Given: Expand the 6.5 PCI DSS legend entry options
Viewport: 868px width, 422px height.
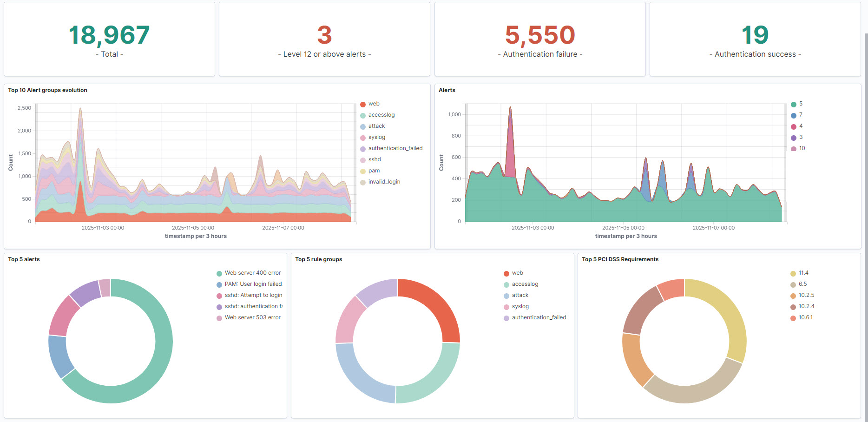Looking at the screenshot, I should click(802, 284).
